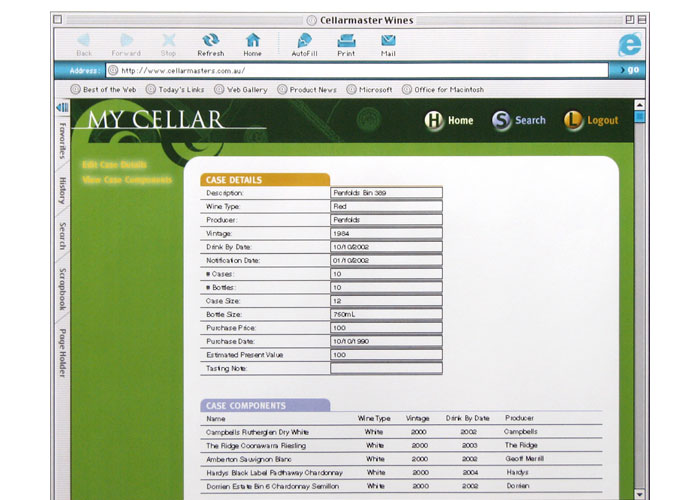Open the Page Holder side tab

tap(62, 353)
